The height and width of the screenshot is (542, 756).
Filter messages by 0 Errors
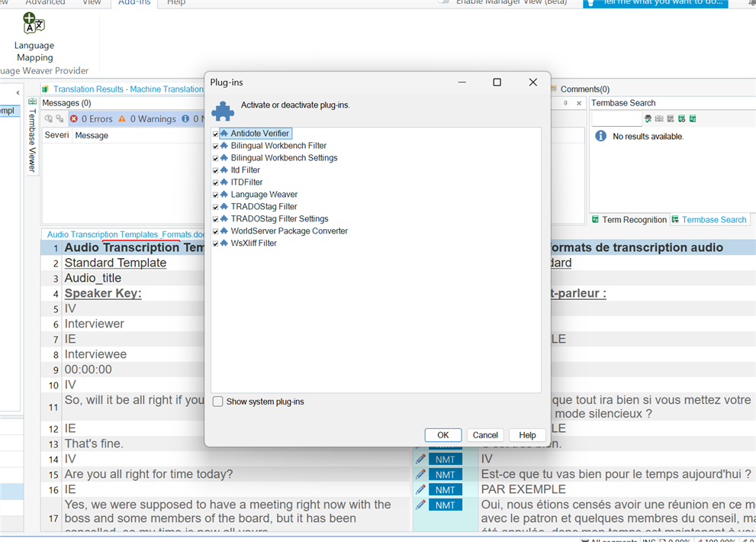[91, 119]
